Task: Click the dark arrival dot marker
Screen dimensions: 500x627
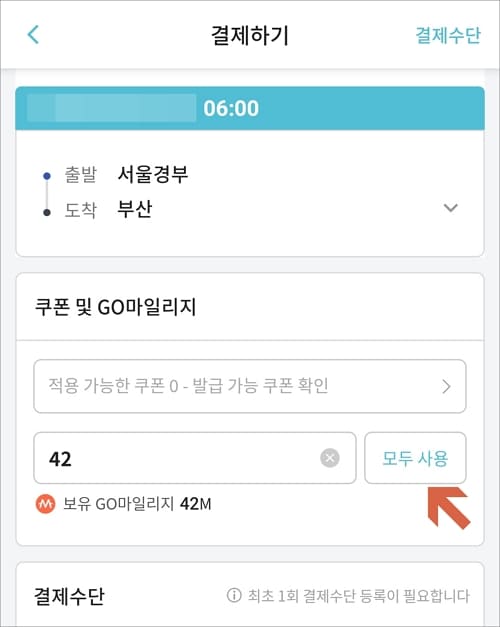Action: (x=47, y=212)
